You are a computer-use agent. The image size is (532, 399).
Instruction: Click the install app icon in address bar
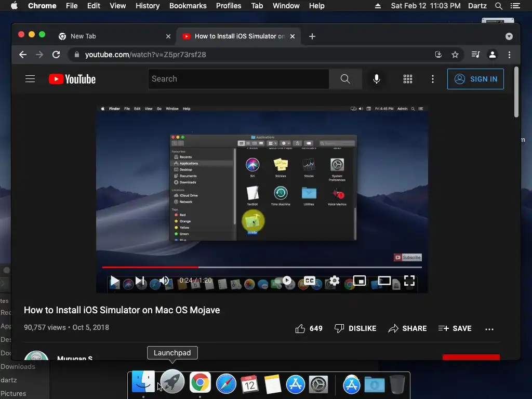pyautogui.click(x=438, y=55)
